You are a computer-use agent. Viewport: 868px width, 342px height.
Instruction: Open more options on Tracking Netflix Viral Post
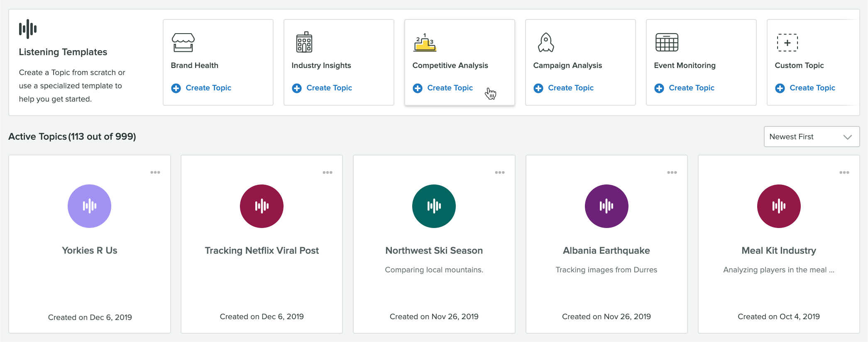click(328, 172)
